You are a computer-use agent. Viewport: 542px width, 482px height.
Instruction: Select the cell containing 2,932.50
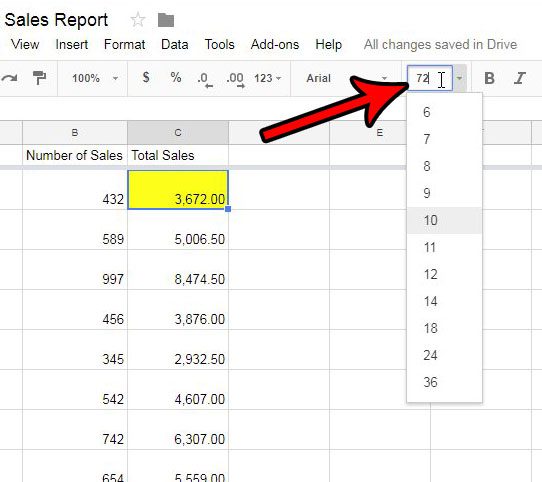pyautogui.click(x=178, y=350)
